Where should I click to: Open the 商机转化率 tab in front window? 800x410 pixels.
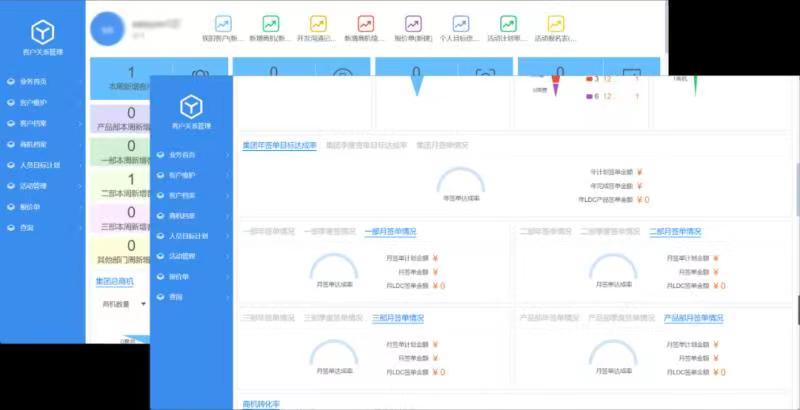261,404
